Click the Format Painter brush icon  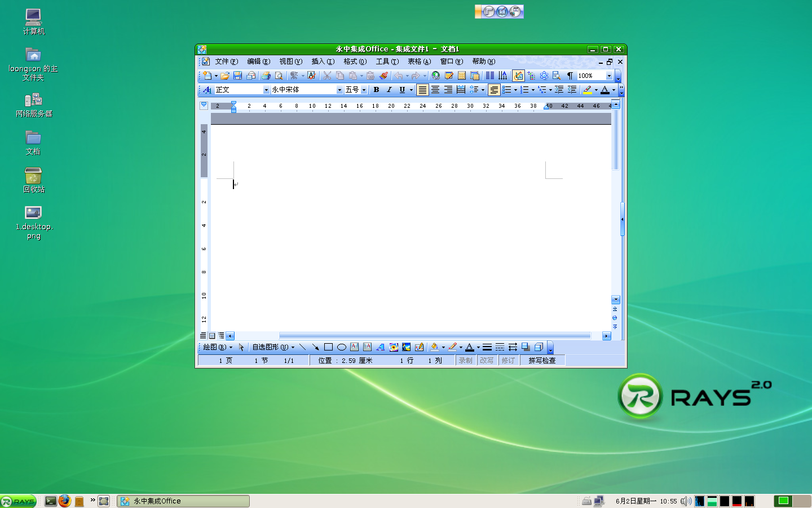[383, 76]
